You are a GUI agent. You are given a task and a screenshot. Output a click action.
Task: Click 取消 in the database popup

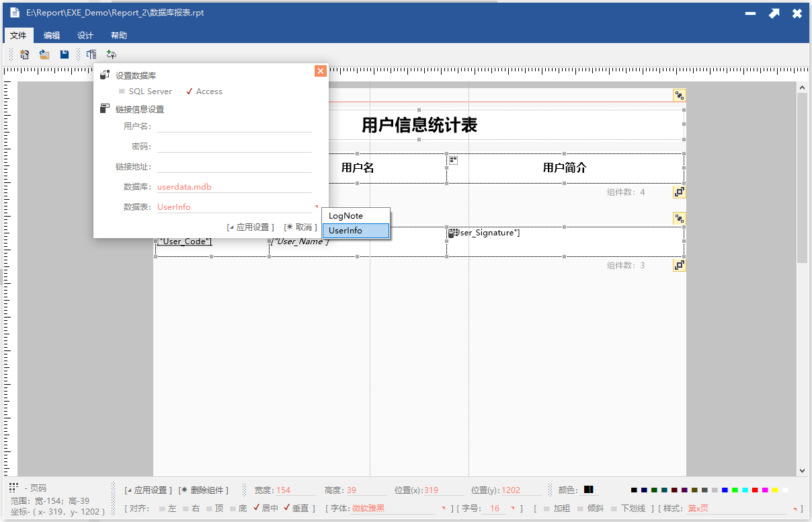[x=300, y=227]
